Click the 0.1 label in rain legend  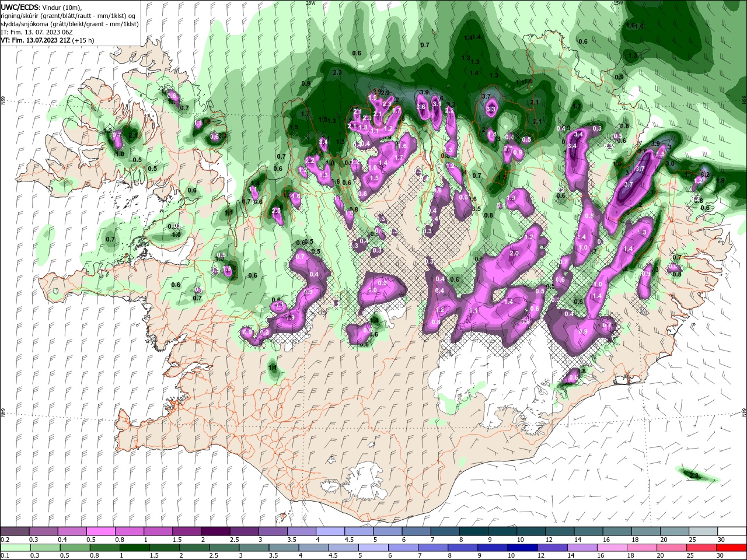click(4, 555)
